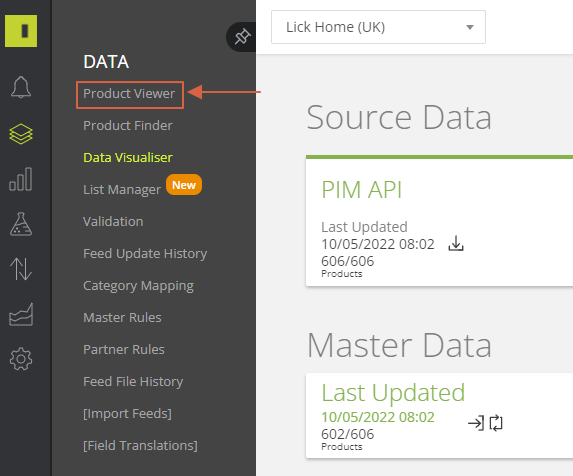The image size is (573, 476).
Task: Click the master data import arrow icon
Action: pos(476,423)
